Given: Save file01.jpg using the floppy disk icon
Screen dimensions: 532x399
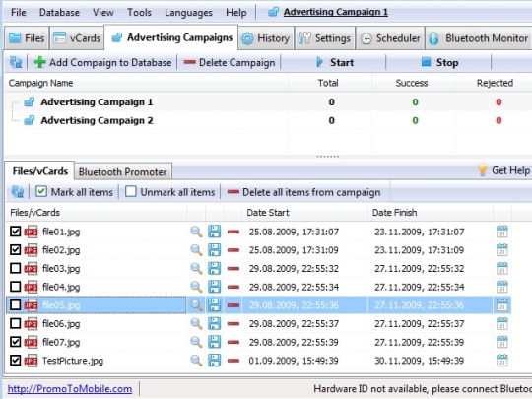Looking at the screenshot, I should [215, 232].
